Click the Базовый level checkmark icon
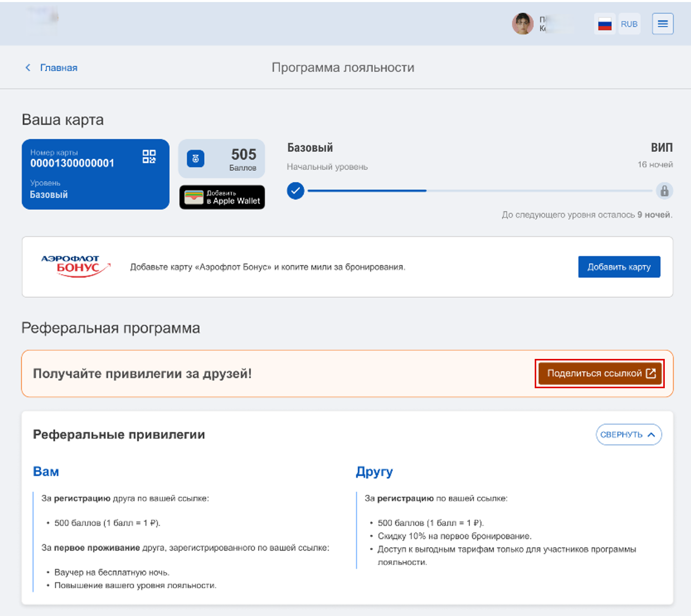Viewport: 691px width, 616px height. coord(296,191)
